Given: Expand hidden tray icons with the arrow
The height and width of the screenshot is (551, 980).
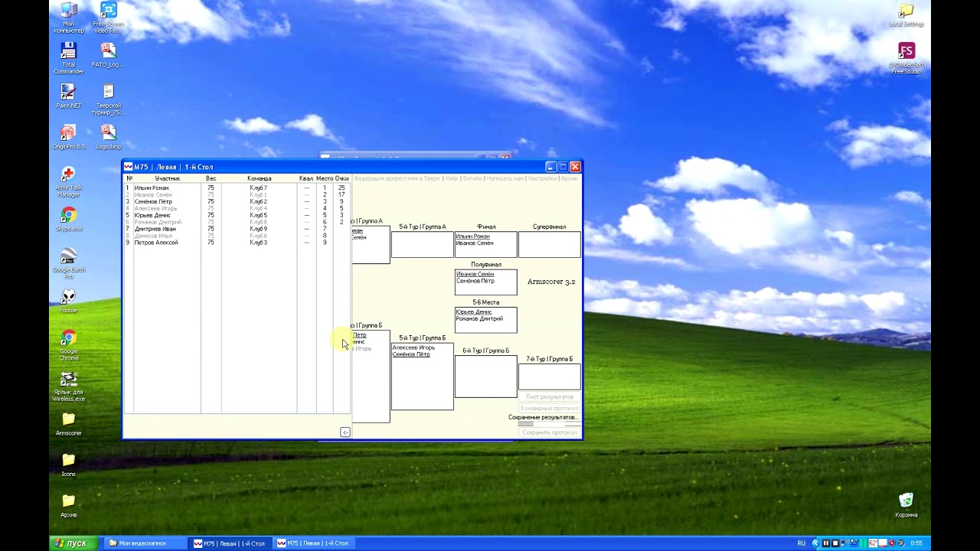Looking at the screenshot, I should [x=815, y=543].
